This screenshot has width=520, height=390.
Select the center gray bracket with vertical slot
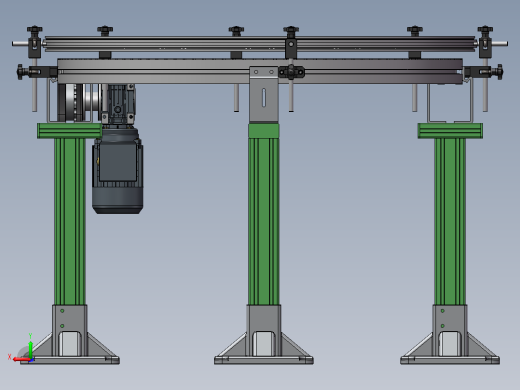tap(264, 95)
